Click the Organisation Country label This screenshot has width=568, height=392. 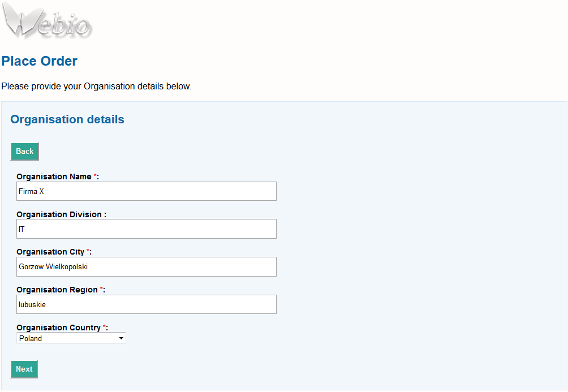coord(59,328)
